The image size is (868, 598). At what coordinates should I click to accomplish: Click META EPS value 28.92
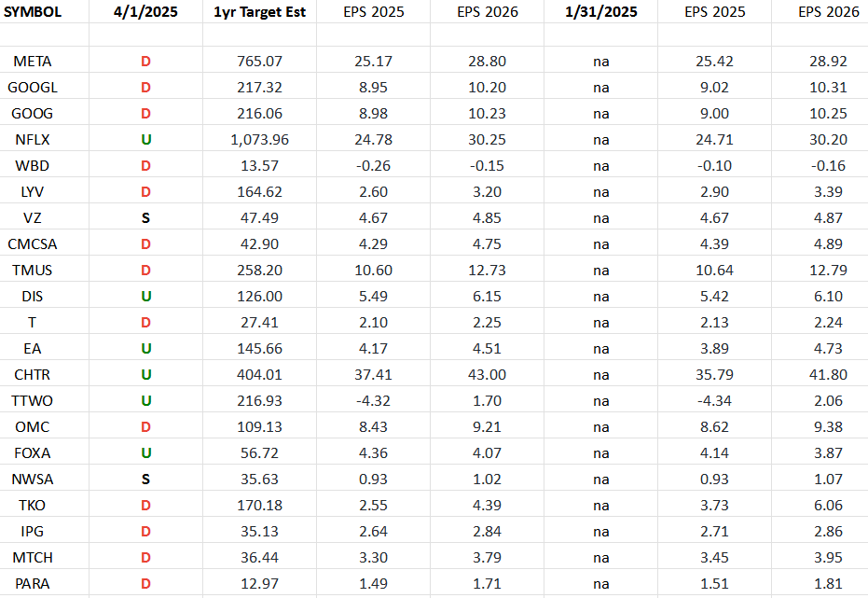(828, 61)
